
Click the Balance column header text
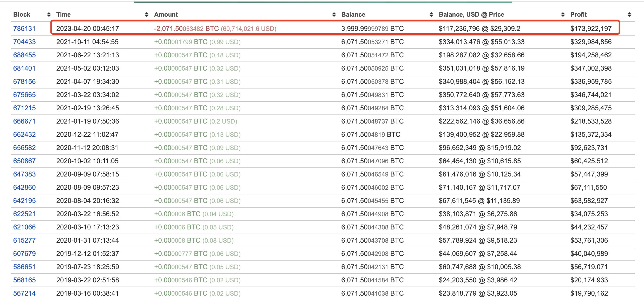(x=353, y=15)
